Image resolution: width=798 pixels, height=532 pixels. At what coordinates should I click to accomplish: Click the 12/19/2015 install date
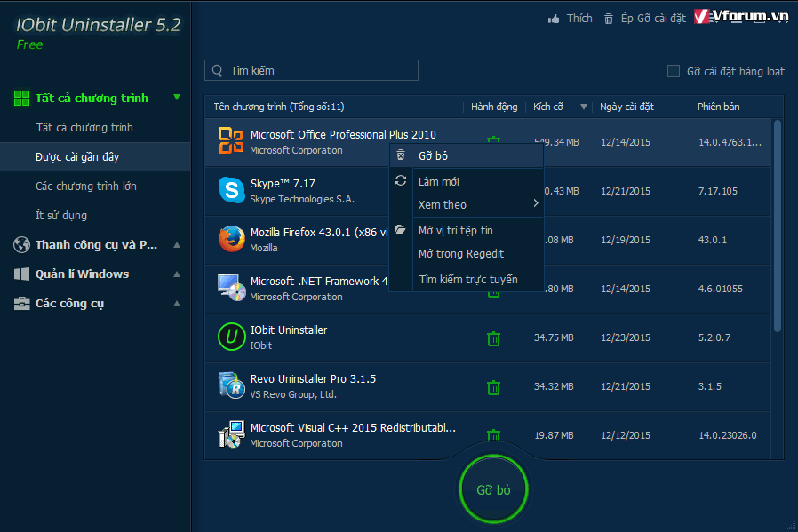coord(626,240)
